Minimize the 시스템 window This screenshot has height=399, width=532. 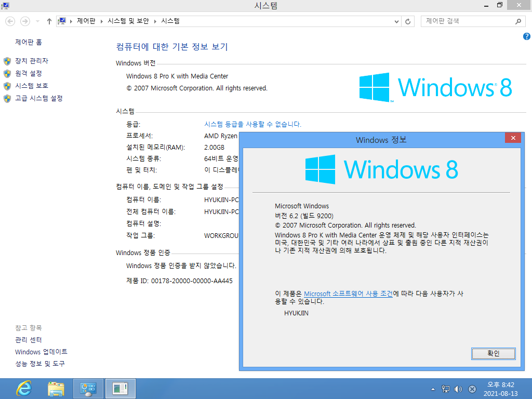pos(486,5)
